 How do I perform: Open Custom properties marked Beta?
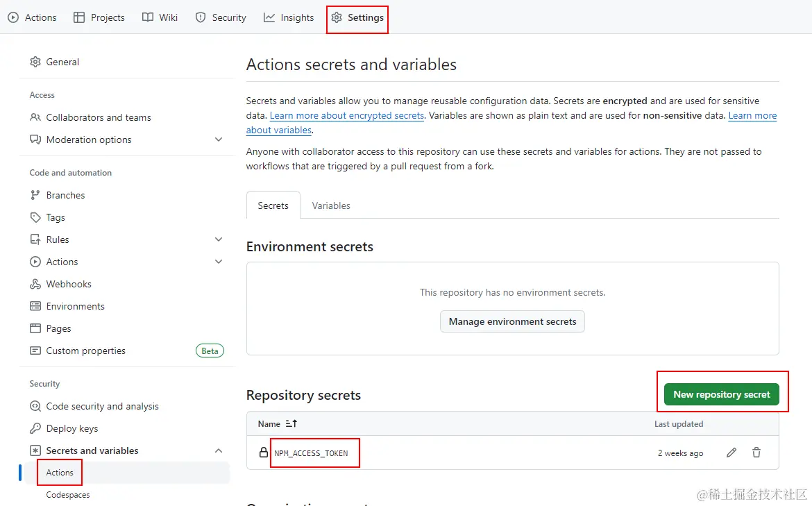[x=85, y=351]
